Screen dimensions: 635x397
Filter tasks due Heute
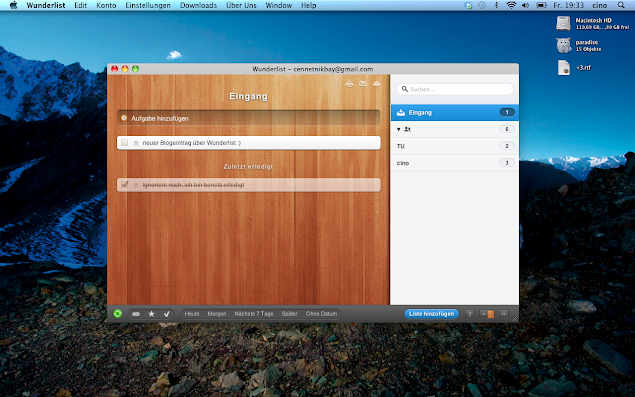192,314
